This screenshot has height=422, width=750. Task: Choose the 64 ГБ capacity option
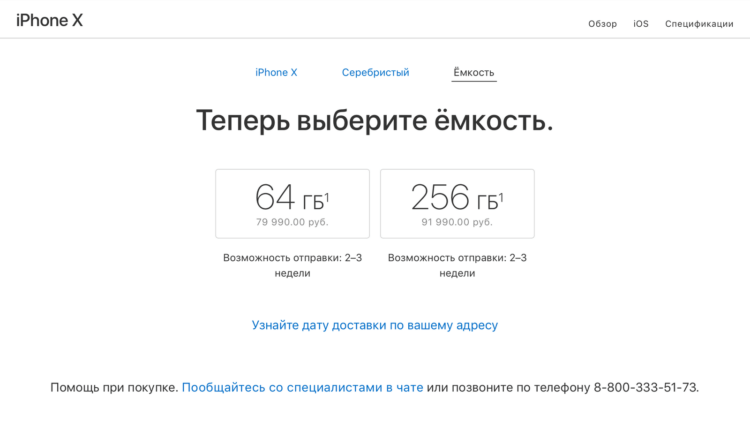292,203
